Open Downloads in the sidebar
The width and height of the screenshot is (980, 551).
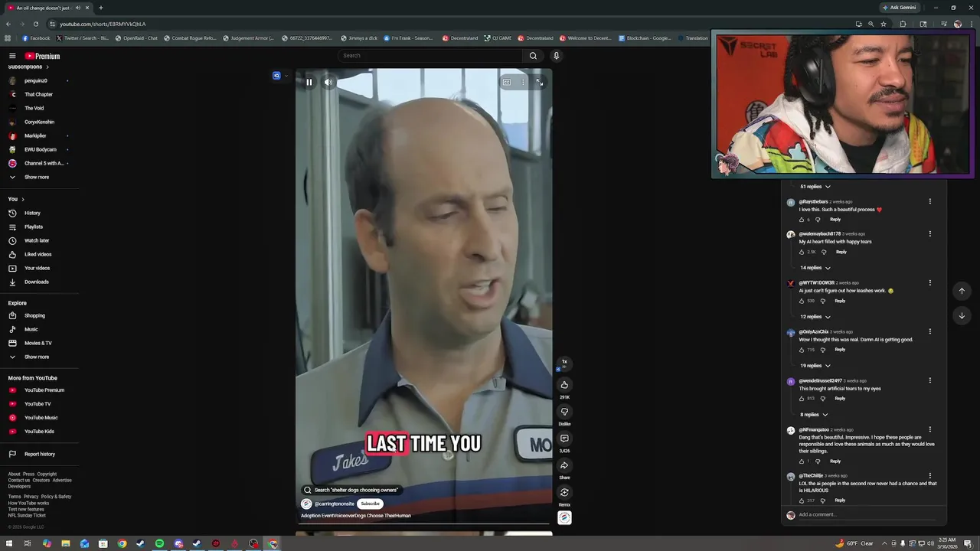point(36,282)
